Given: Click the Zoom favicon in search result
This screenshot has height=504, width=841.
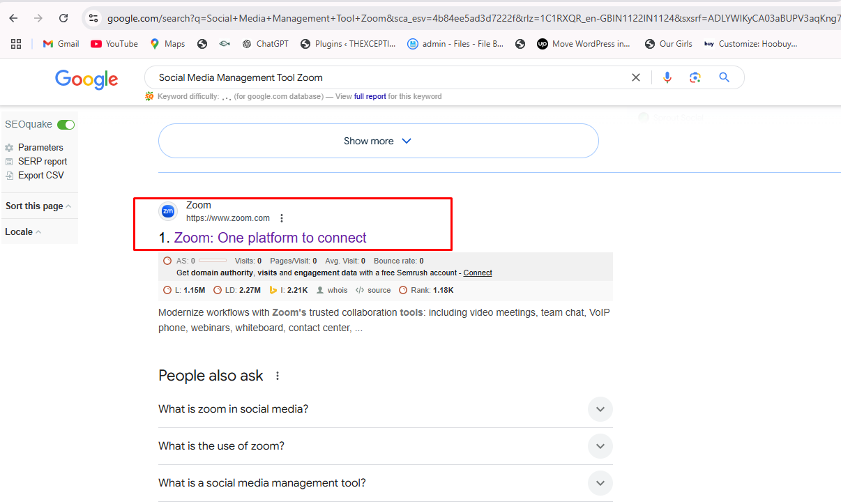Looking at the screenshot, I should [x=168, y=211].
